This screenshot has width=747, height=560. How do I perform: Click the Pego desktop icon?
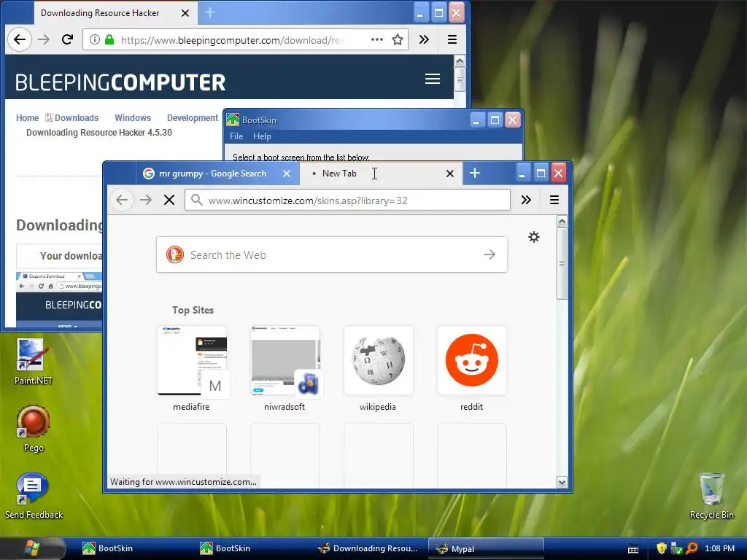(x=33, y=428)
